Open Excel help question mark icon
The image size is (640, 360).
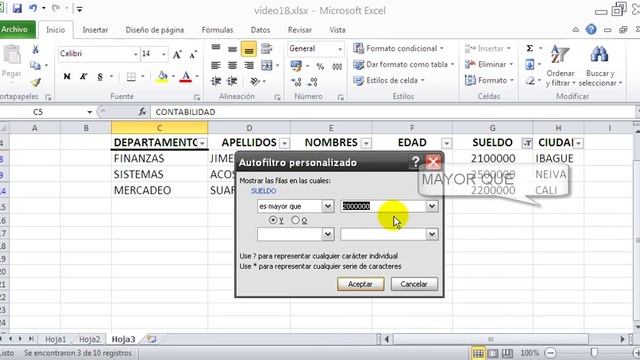point(591,29)
